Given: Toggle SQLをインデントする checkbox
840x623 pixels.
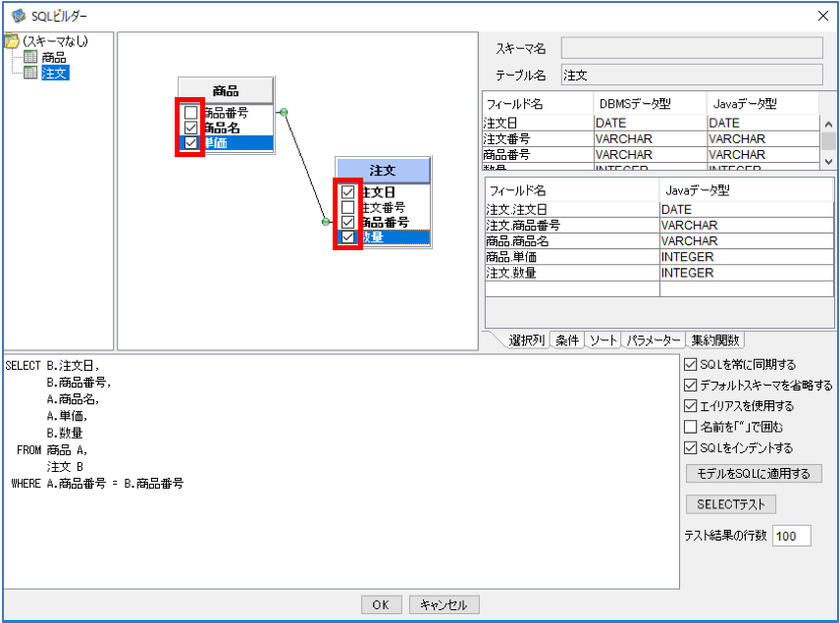Looking at the screenshot, I should coord(691,447).
